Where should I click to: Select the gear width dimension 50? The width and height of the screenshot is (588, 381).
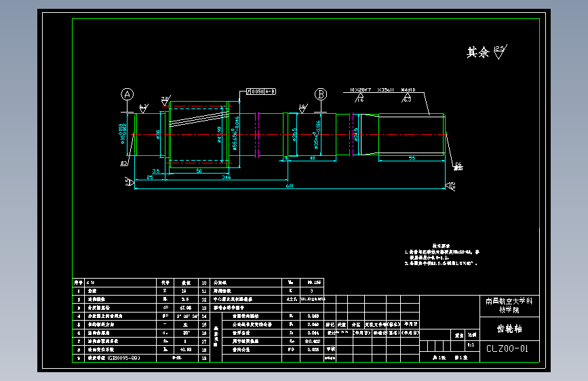199,171
